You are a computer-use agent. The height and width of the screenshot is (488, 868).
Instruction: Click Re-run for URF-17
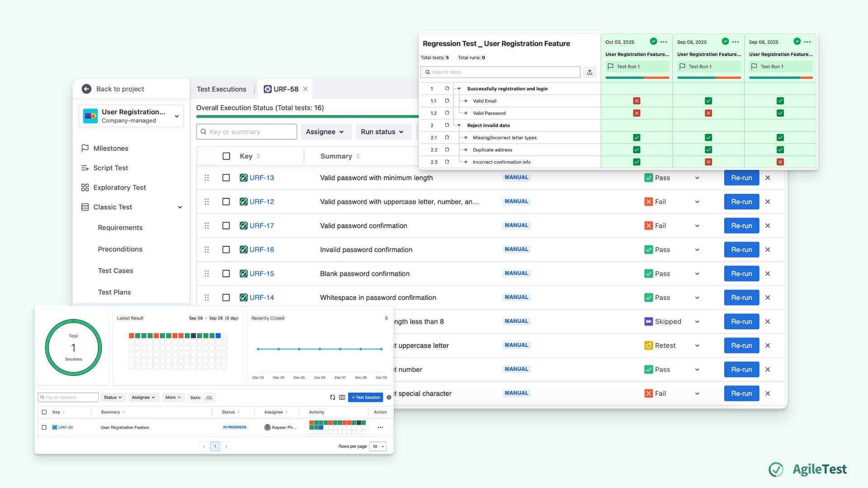pos(741,226)
